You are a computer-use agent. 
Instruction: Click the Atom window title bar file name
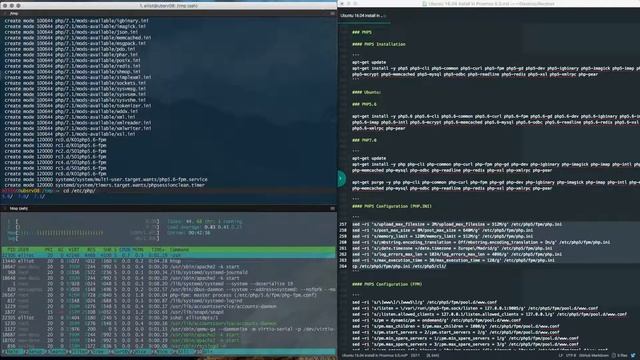coord(489,4)
